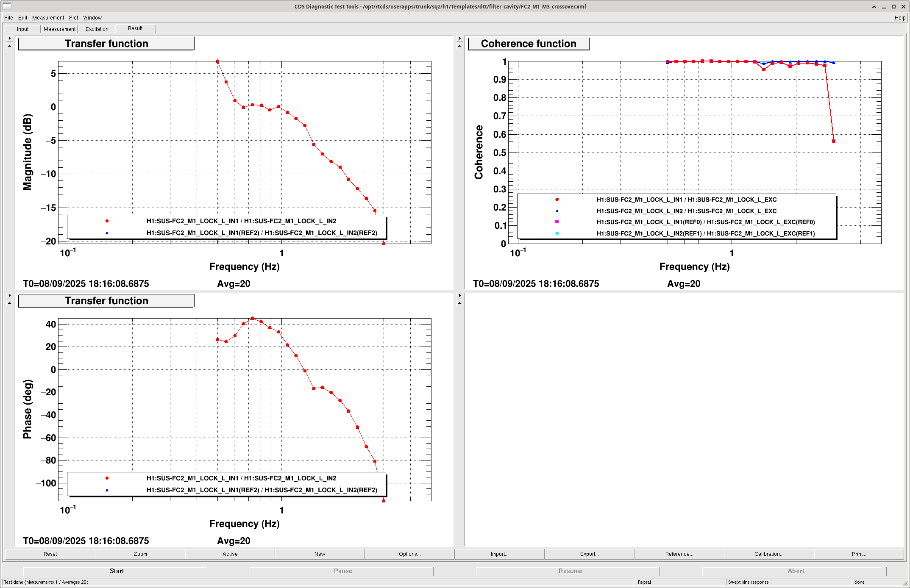910x588 pixels.
Task: Click up-arrow button beside phase Transfer function plot
Action: click(x=9, y=303)
